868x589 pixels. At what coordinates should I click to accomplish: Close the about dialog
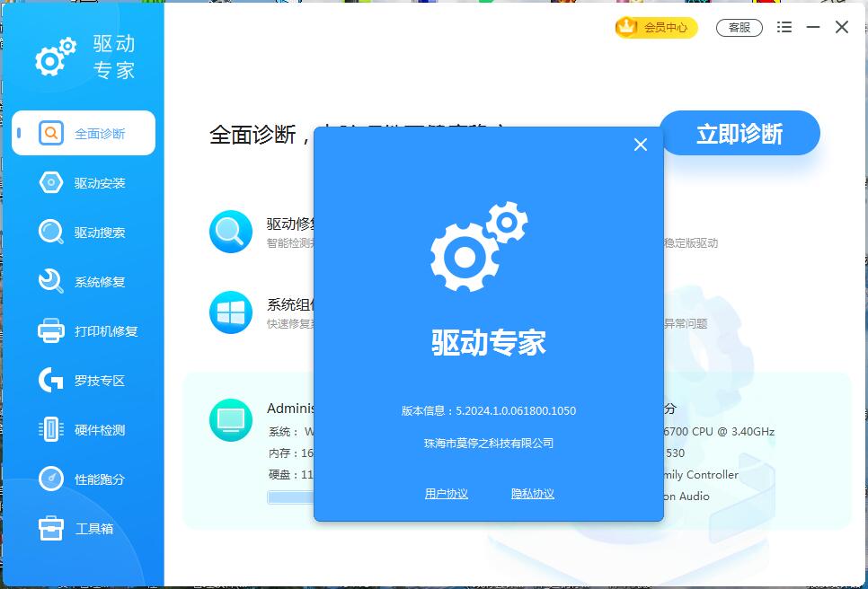coord(641,145)
